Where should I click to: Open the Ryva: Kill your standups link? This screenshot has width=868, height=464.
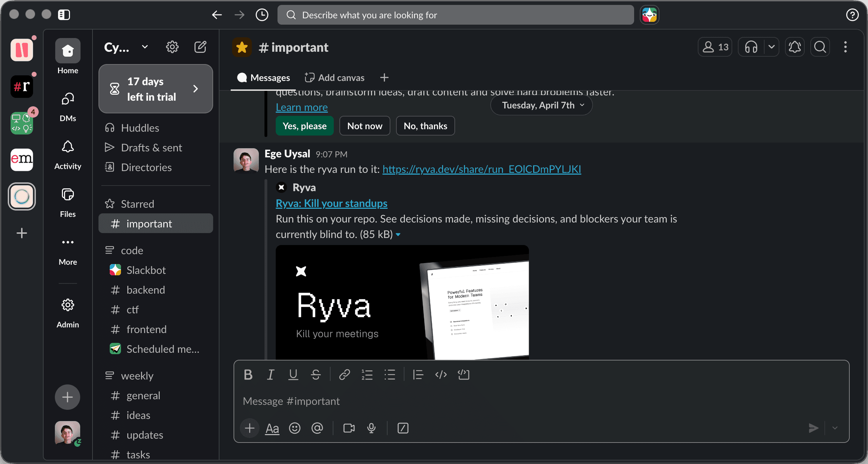point(331,203)
